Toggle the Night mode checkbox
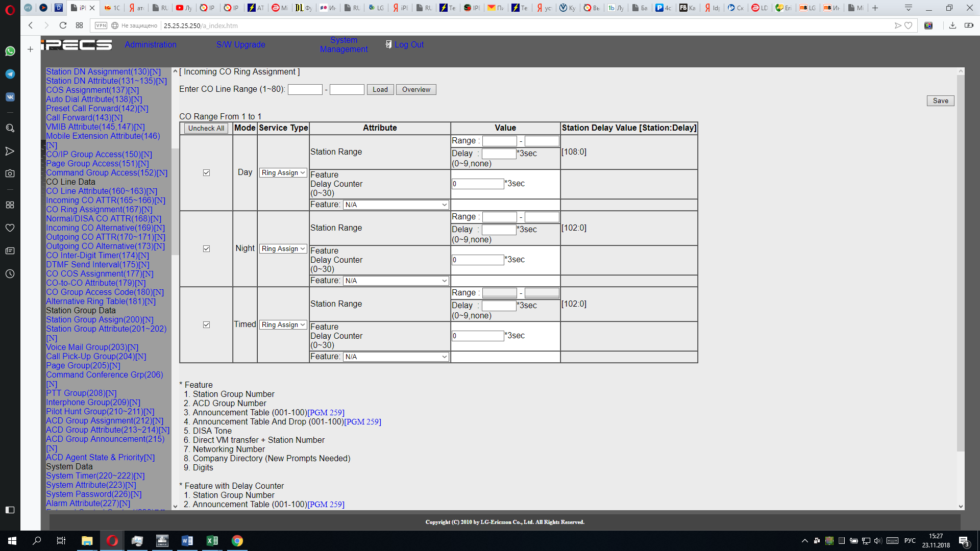The image size is (980, 551). (x=206, y=249)
